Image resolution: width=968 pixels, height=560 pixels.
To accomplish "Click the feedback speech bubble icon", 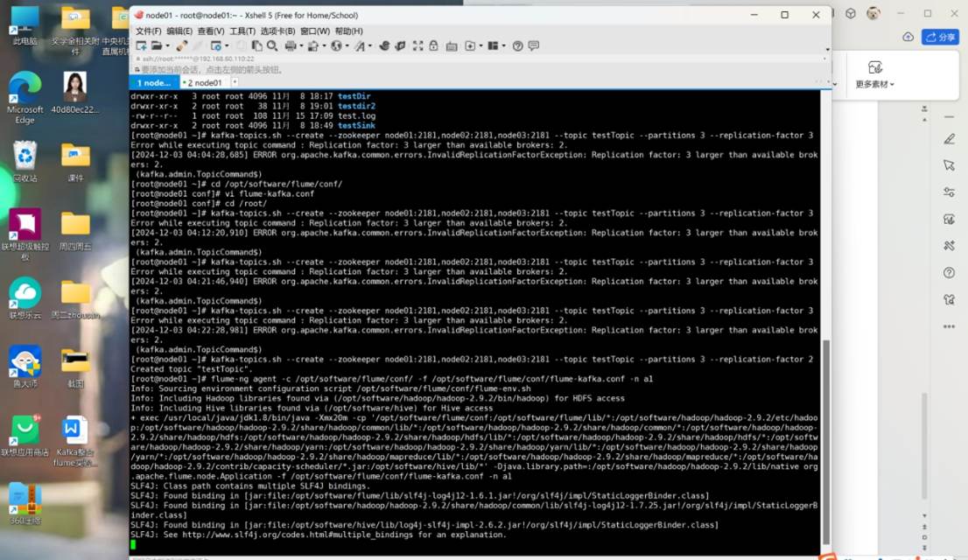I will (x=533, y=45).
